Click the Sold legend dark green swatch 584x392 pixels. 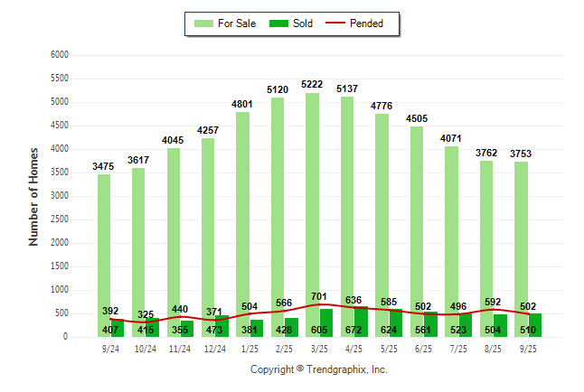278,23
